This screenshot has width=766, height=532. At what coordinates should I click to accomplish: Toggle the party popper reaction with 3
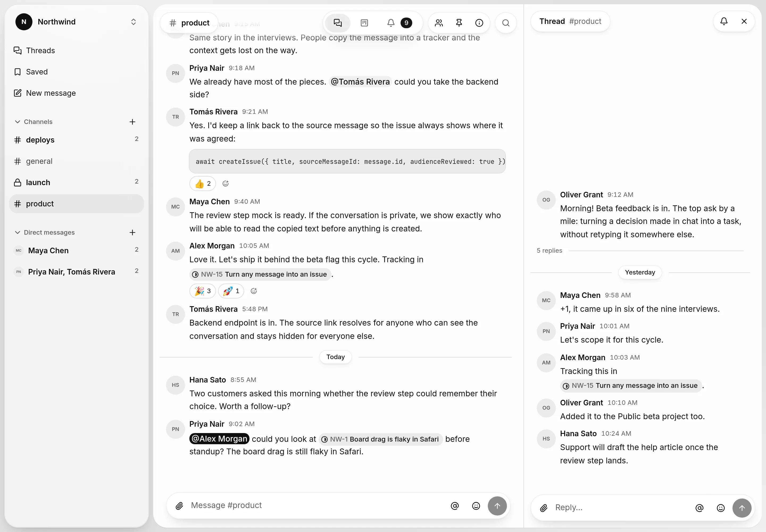(x=203, y=291)
